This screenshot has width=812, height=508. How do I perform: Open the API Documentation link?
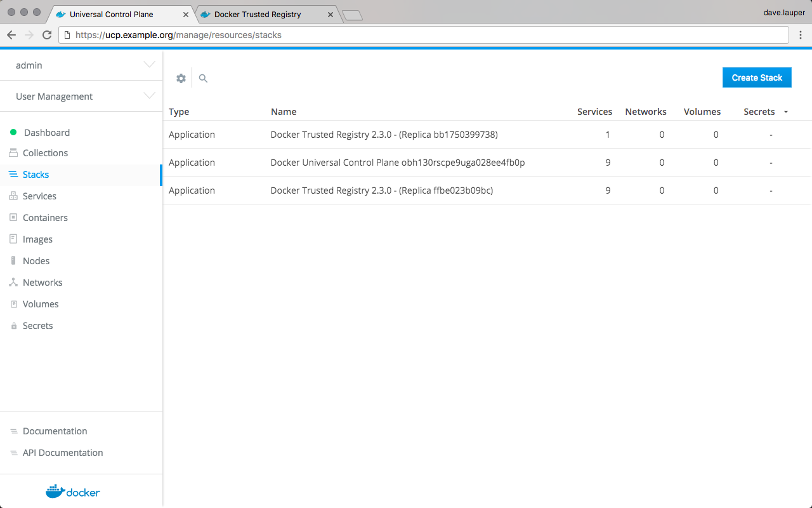62,453
